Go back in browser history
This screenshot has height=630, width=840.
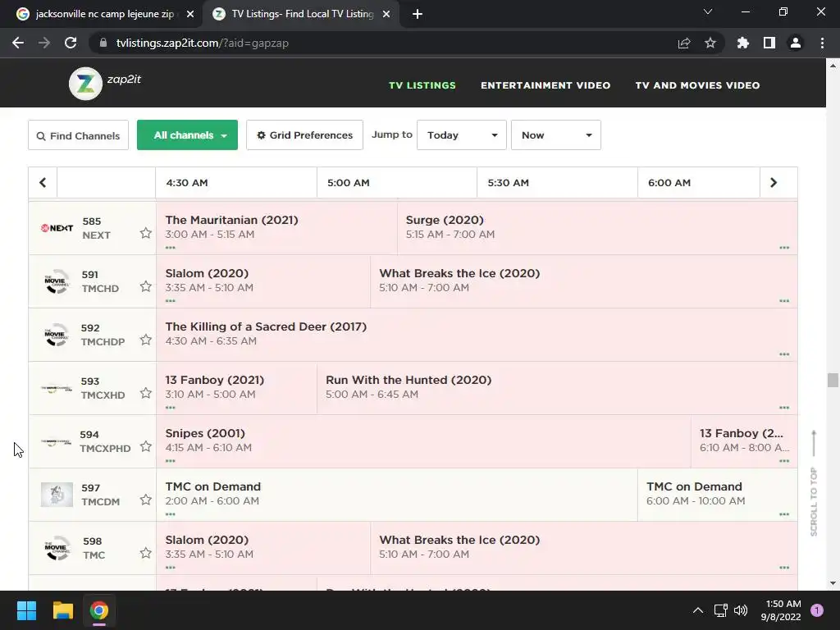point(18,43)
